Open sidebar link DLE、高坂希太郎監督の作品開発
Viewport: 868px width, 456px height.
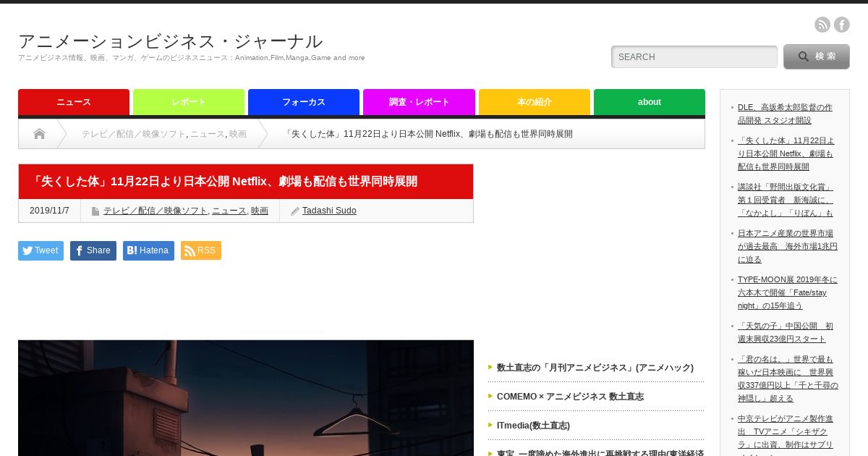pos(785,114)
